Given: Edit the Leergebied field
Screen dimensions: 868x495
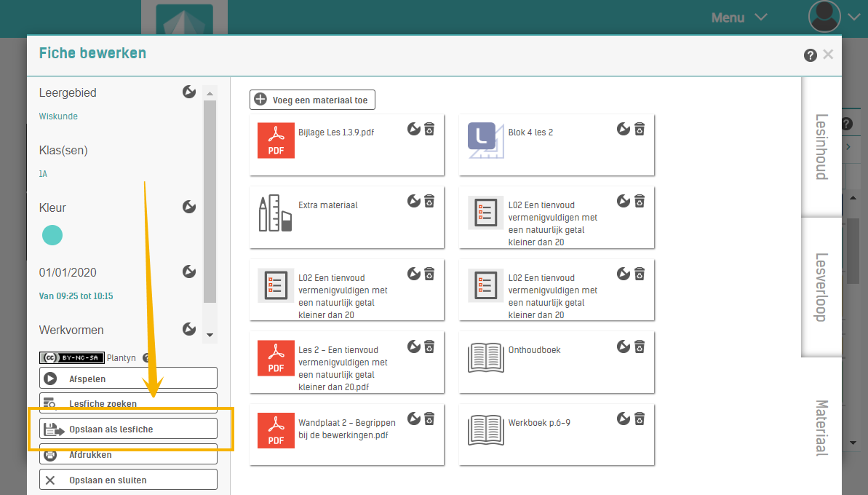Looking at the screenshot, I should (x=188, y=92).
